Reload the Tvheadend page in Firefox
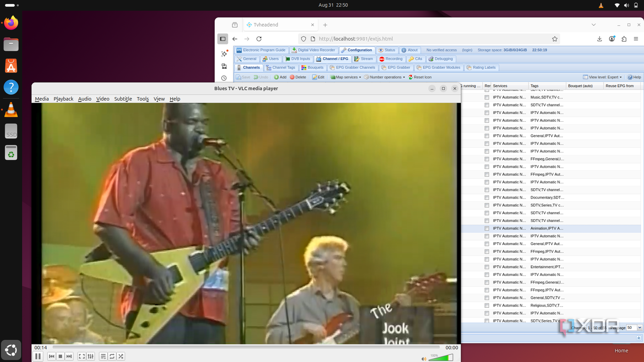Viewport: 644px width, 362px height. [259, 39]
